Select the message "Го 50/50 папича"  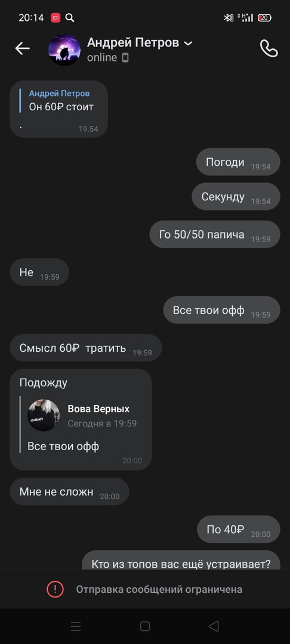click(x=215, y=234)
